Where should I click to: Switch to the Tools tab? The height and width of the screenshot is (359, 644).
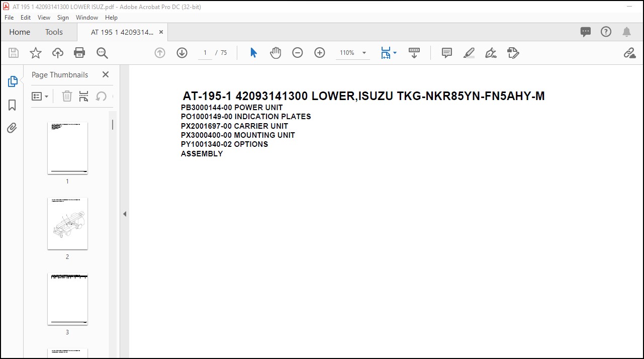pos(54,32)
